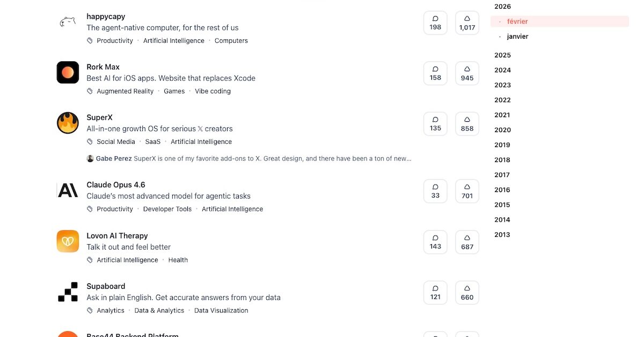The height and width of the screenshot is (337, 644).
Task: Expand the 2025 year archive
Action: (502, 55)
